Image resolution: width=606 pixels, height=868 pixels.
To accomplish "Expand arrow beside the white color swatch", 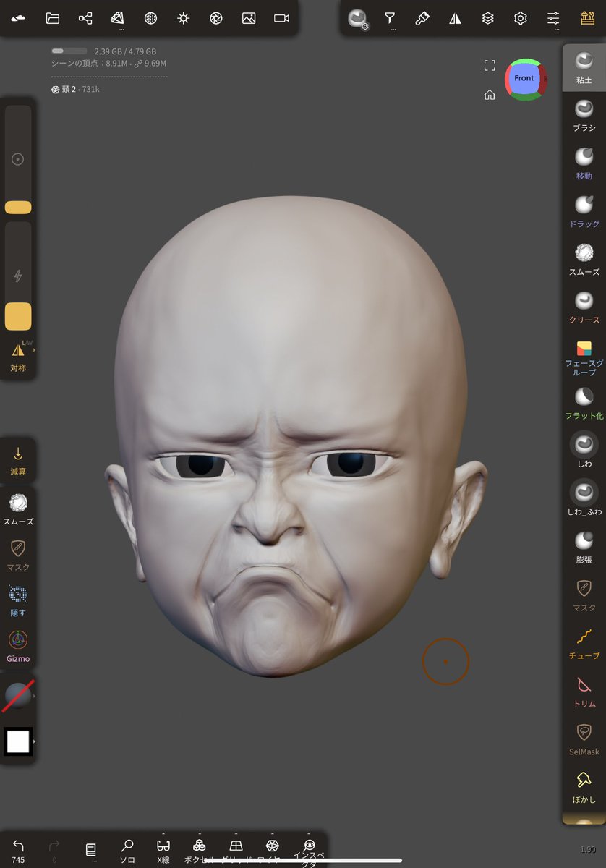I will [x=34, y=741].
